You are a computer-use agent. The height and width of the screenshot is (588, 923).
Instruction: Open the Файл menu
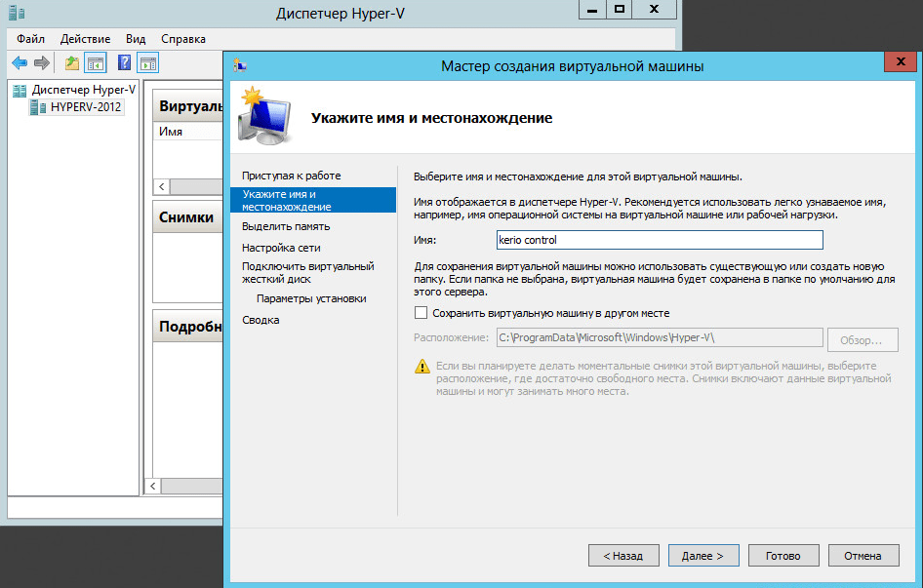tap(30, 39)
